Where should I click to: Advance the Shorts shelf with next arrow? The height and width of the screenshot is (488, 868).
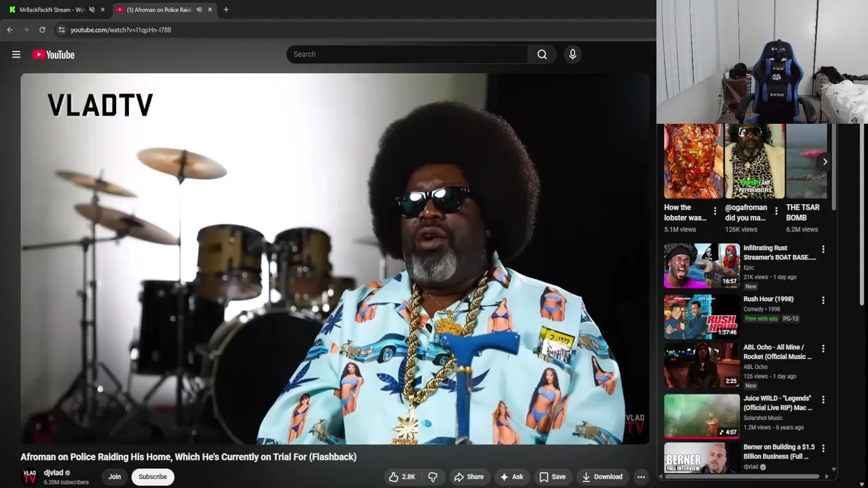pos(825,162)
